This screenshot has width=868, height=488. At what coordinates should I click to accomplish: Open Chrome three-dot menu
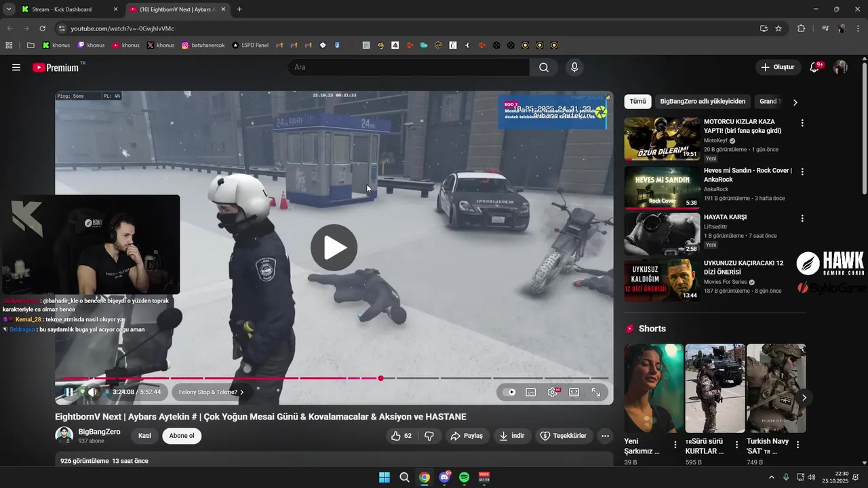(x=858, y=28)
